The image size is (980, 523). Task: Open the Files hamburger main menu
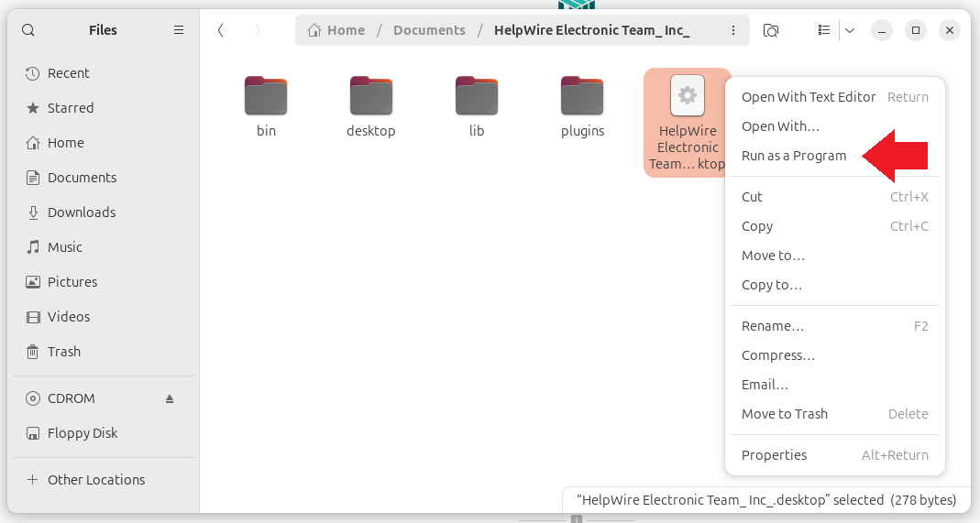[x=179, y=30]
